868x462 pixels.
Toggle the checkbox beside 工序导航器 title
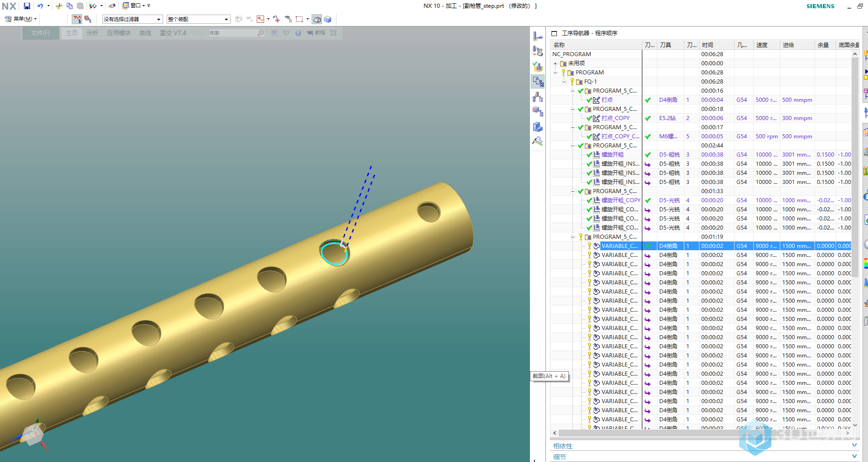[554, 33]
